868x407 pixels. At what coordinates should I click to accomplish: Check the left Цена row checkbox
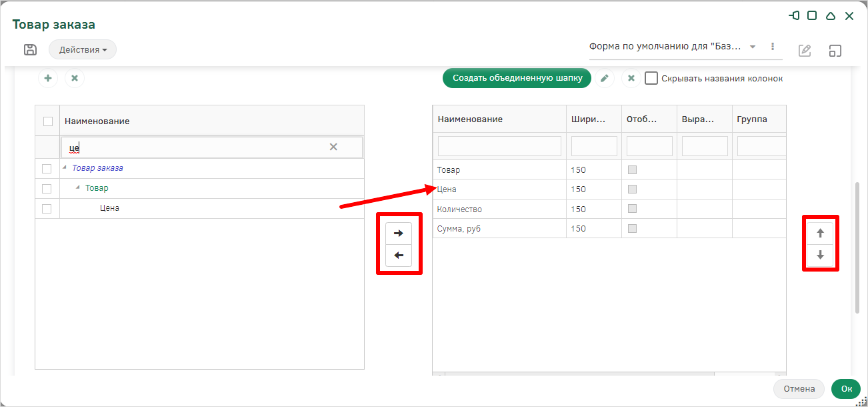coord(47,209)
